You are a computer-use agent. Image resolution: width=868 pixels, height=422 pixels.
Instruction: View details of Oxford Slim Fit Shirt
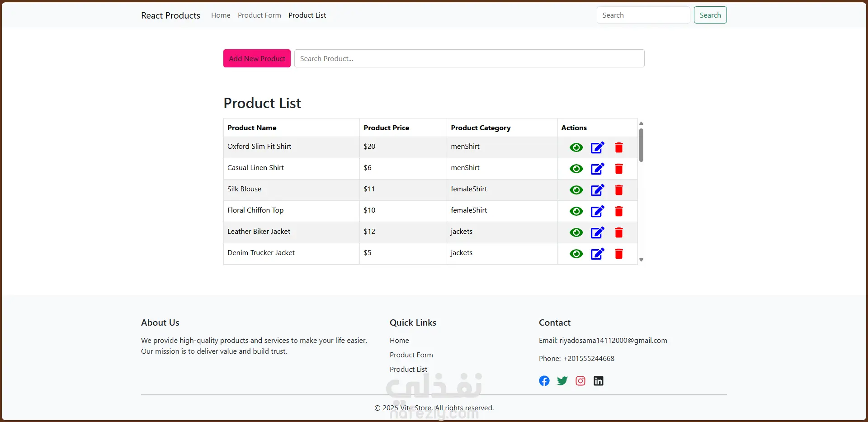[x=576, y=147]
